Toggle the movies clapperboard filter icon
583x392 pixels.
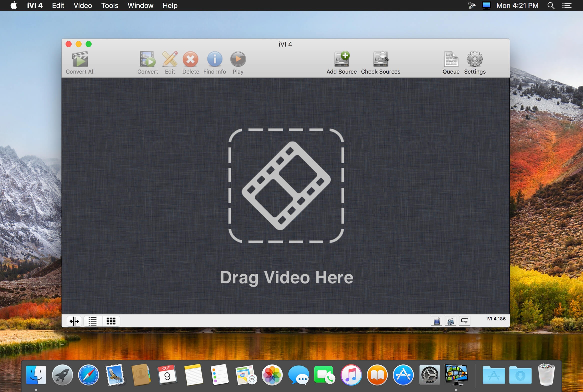click(x=451, y=321)
